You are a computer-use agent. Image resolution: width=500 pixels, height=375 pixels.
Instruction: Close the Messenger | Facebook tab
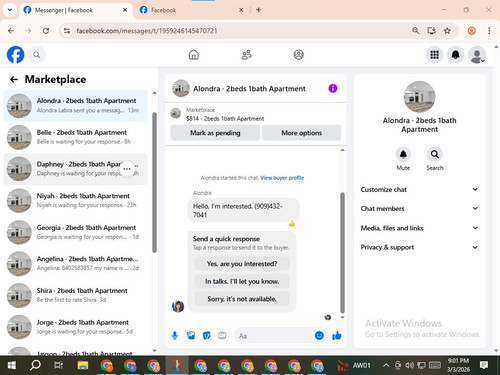click(125, 10)
